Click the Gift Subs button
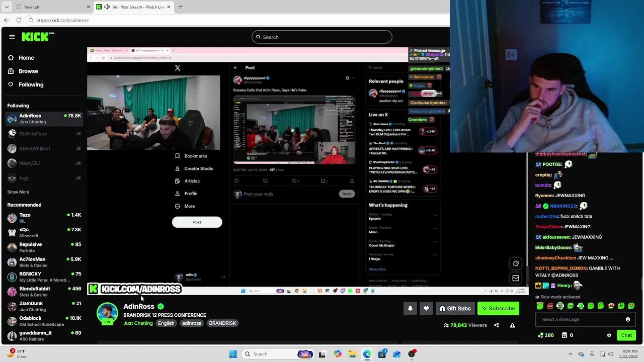 pyautogui.click(x=455, y=308)
